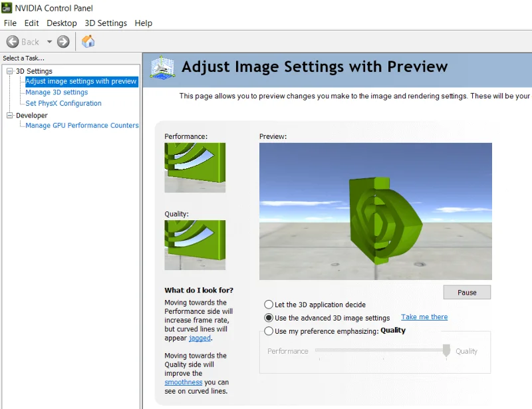The width and height of the screenshot is (532, 409).
Task: Click the Quality sample thumbnail
Action: click(x=195, y=245)
